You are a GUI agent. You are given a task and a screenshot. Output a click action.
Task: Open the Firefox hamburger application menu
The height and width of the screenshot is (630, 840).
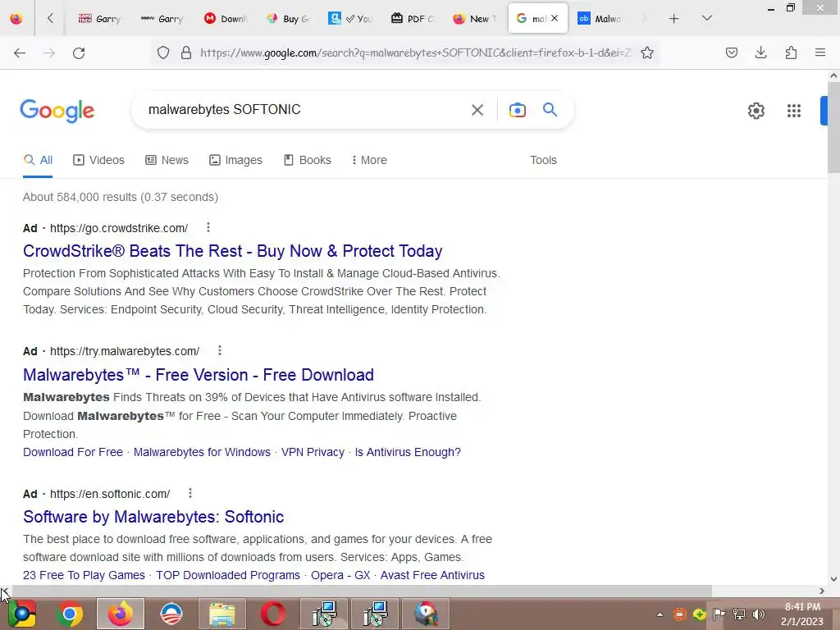click(819, 52)
